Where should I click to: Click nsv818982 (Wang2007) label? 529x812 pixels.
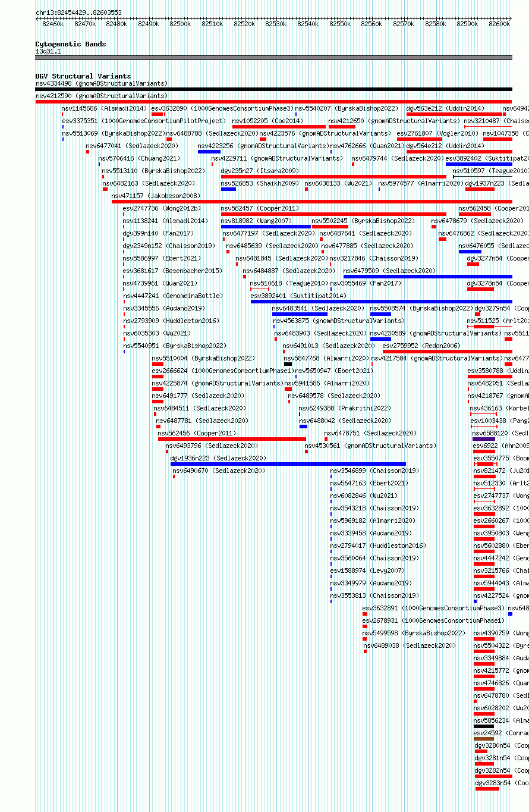coord(256,221)
